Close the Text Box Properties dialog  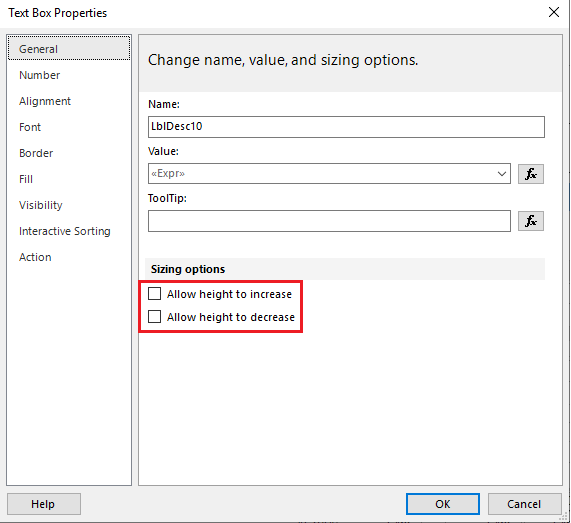pos(554,12)
